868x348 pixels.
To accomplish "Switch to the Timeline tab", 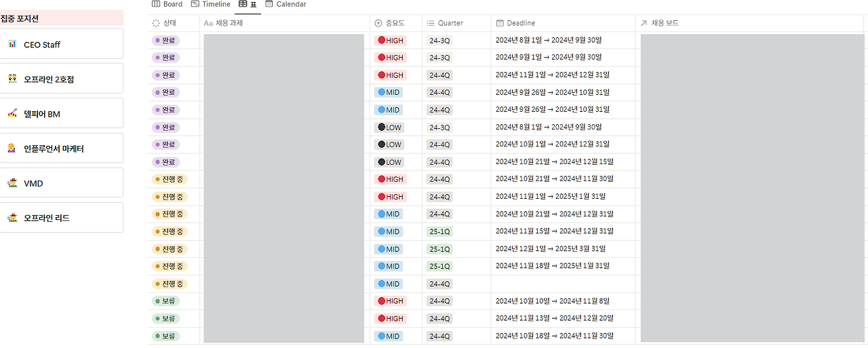I will point(211,4).
